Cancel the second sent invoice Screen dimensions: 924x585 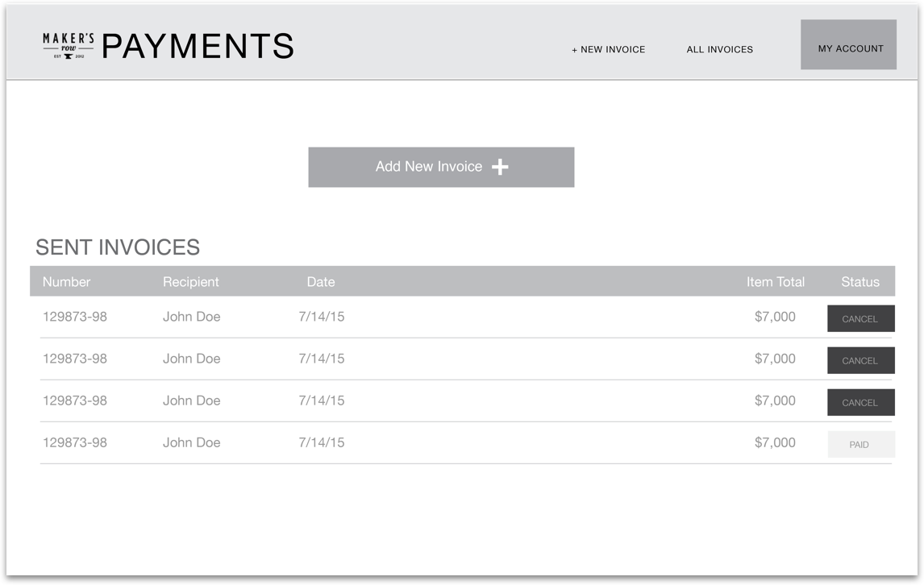860,360
